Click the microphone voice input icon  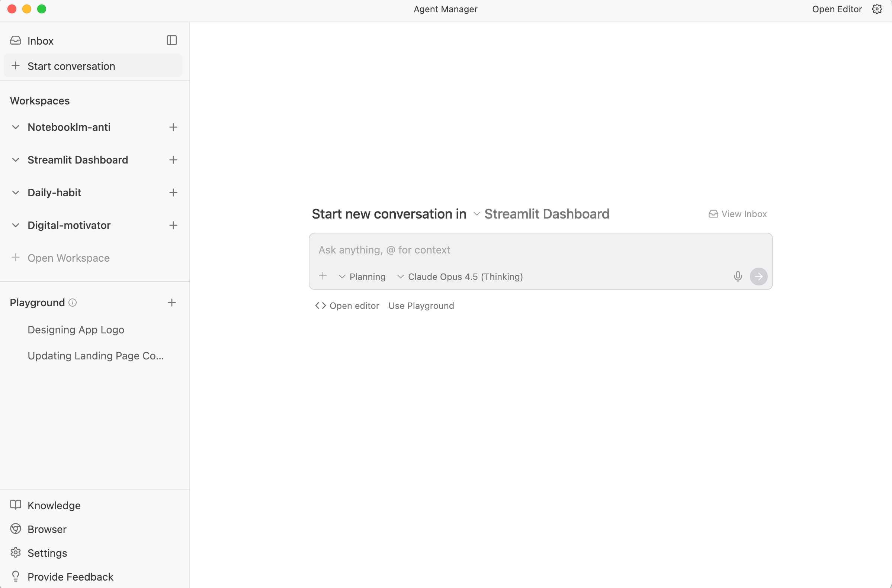737,277
